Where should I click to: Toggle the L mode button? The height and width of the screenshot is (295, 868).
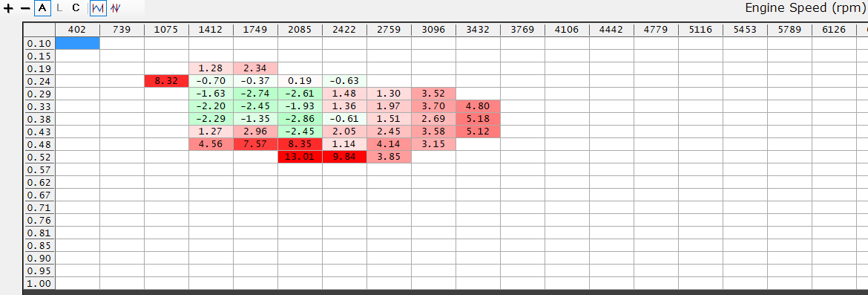[60, 8]
